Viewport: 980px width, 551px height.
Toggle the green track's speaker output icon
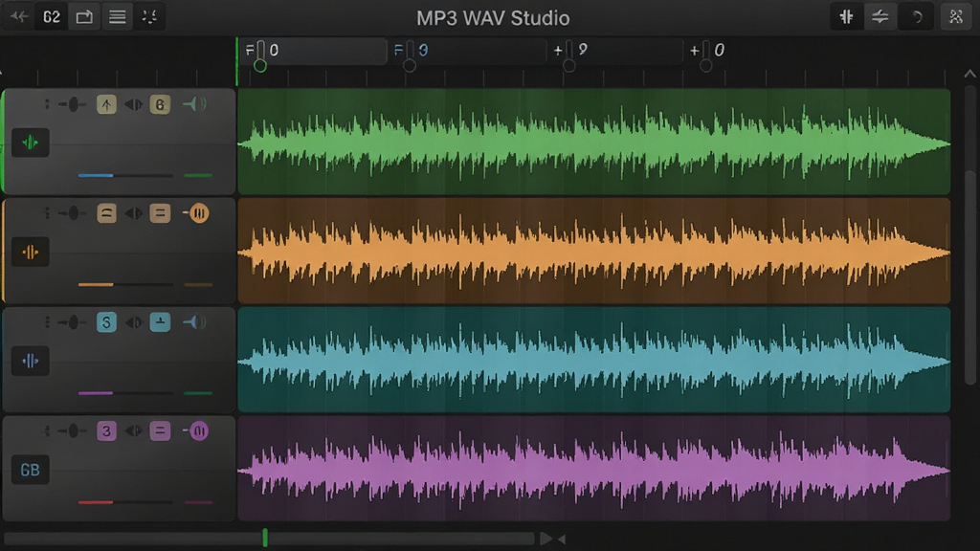[x=195, y=104]
